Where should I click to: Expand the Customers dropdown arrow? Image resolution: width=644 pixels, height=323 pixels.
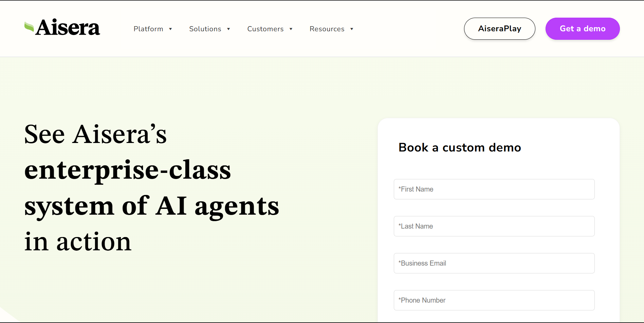291,29
